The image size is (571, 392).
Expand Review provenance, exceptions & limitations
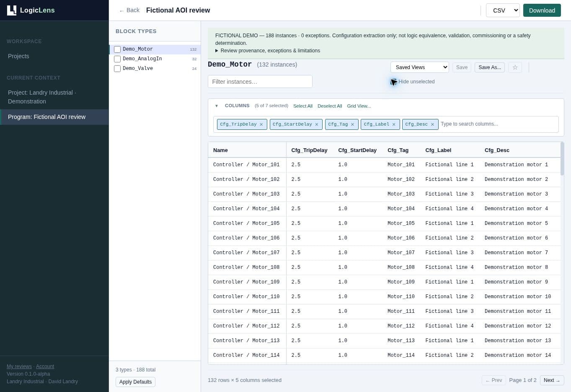pos(268,51)
